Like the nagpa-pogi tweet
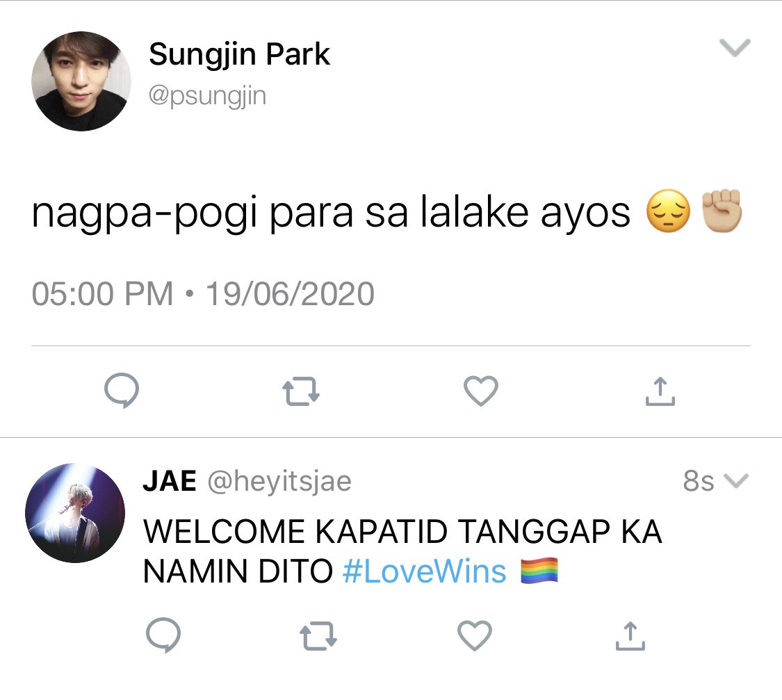 tap(481, 391)
